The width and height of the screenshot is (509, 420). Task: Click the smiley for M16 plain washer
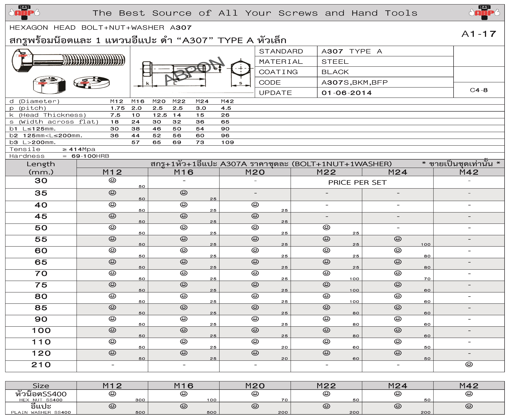tap(184, 406)
